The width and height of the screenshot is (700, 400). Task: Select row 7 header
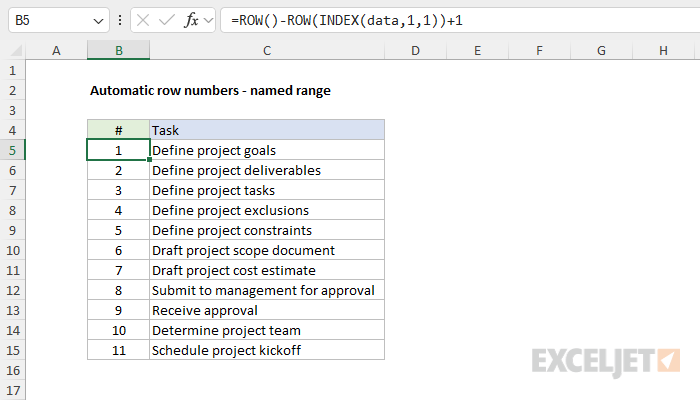pyautogui.click(x=12, y=190)
